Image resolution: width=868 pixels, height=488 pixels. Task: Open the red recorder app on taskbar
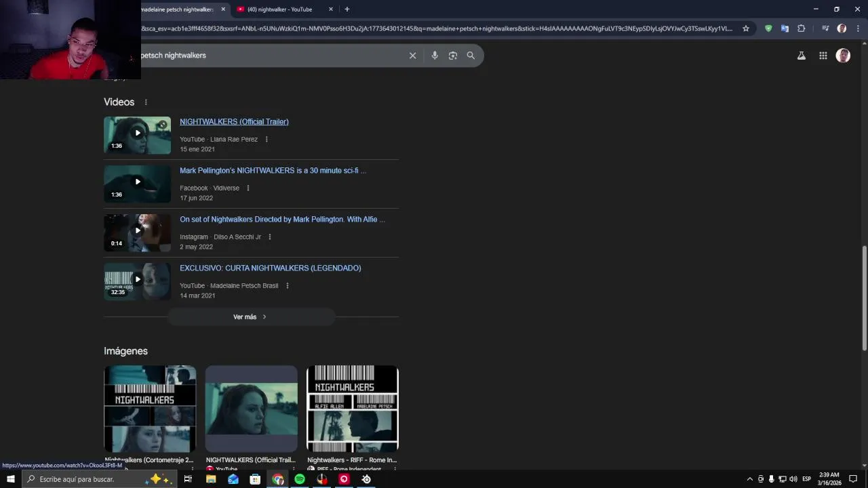tap(344, 479)
